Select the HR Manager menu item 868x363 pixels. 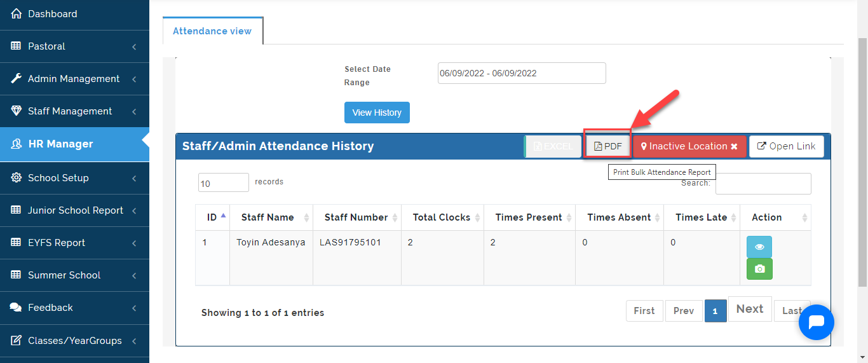coord(74,144)
